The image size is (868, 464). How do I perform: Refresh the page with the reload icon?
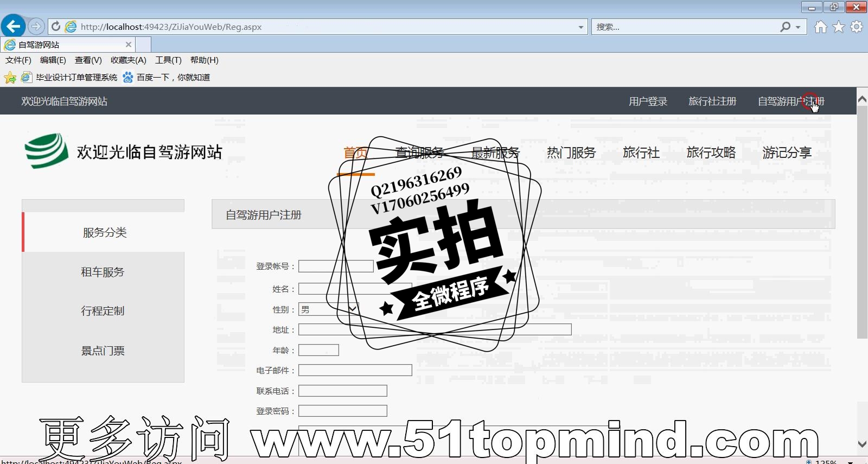click(x=56, y=26)
